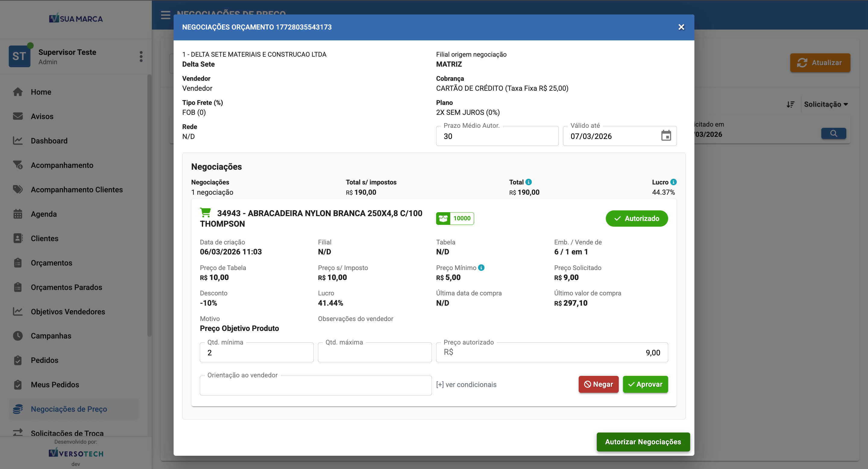
Task: Open Campanhas via the clock icon
Action: [18, 335]
